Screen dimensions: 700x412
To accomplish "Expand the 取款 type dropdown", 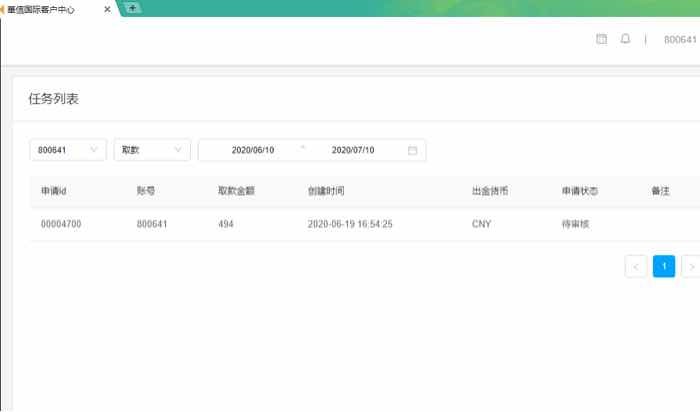I will tap(152, 150).
